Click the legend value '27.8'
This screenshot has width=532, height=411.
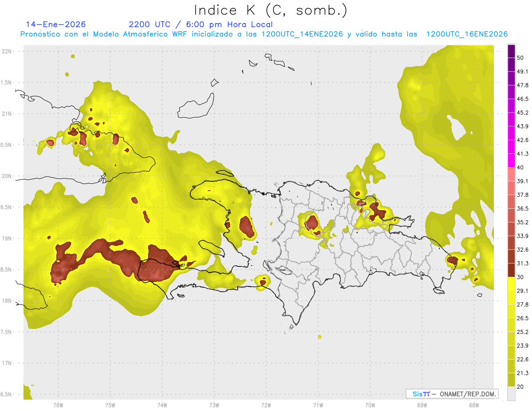pos(523,305)
